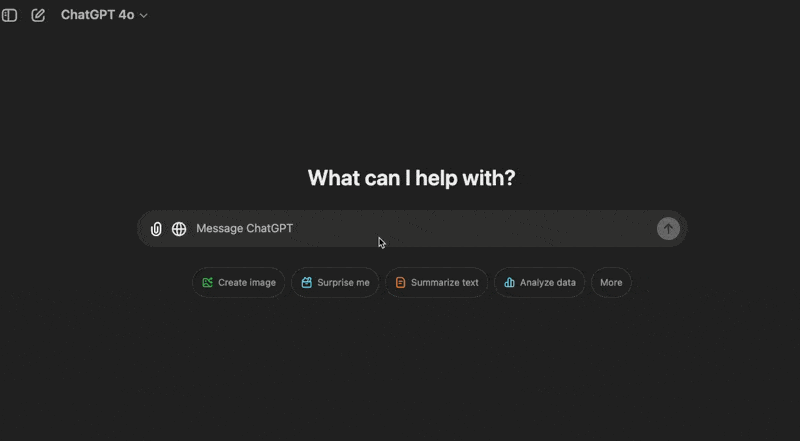Attach a file using paperclip icon
This screenshot has width=800, height=441.
click(156, 229)
